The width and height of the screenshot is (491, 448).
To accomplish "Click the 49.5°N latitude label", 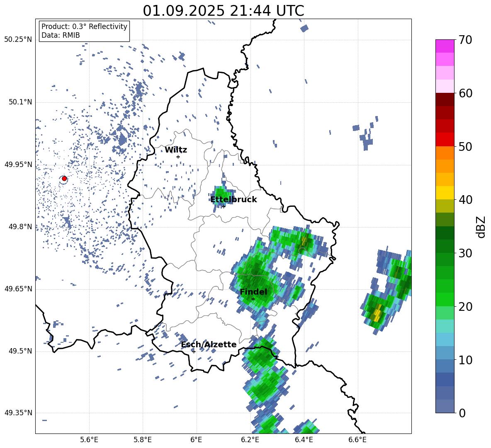I will [21, 351].
